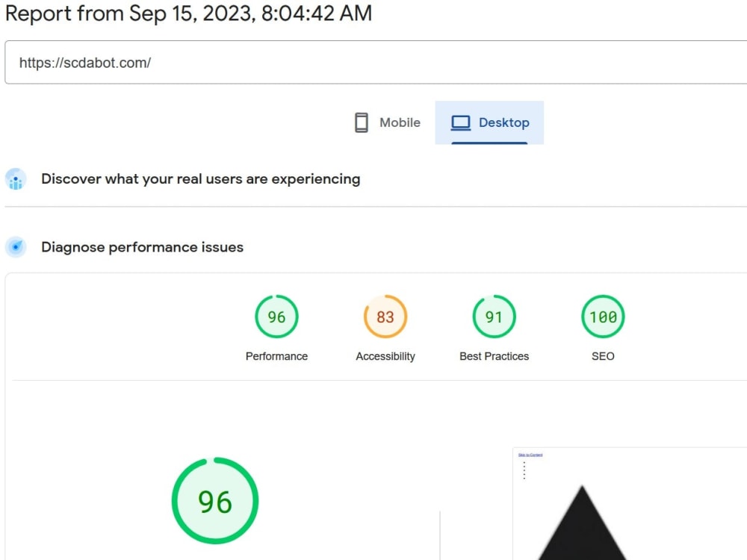
Task: Open the Accessibility score gauge 83
Action: tap(385, 317)
